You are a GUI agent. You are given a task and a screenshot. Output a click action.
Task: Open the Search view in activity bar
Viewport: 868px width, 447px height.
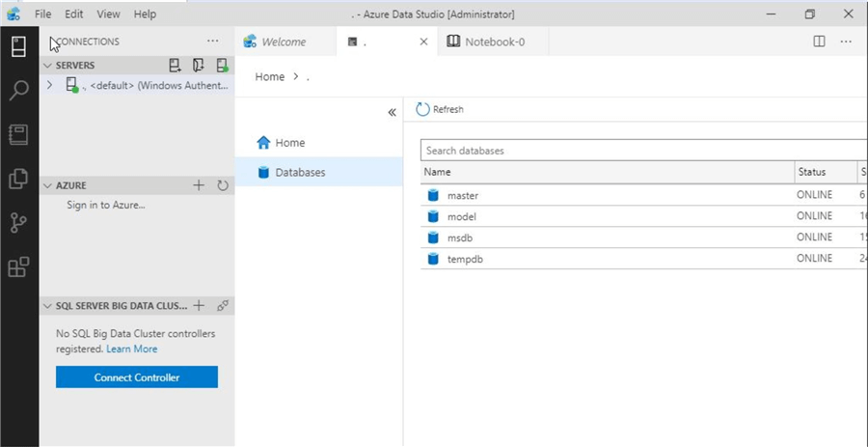click(18, 91)
